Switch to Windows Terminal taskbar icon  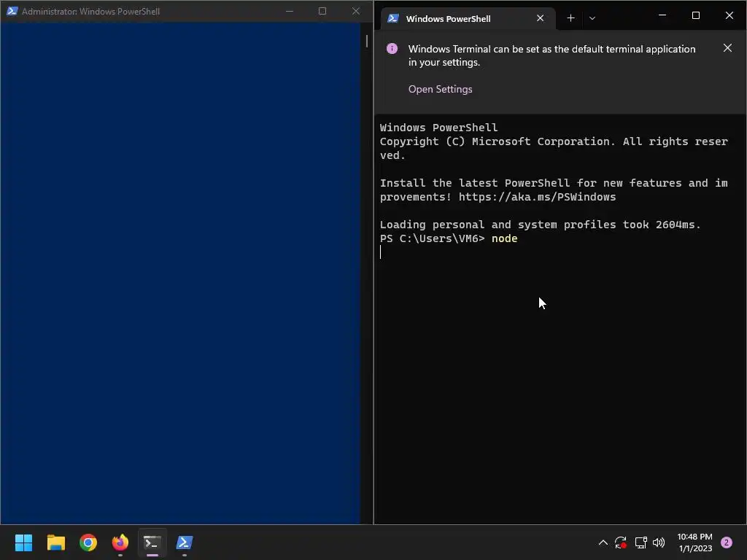tap(152, 542)
